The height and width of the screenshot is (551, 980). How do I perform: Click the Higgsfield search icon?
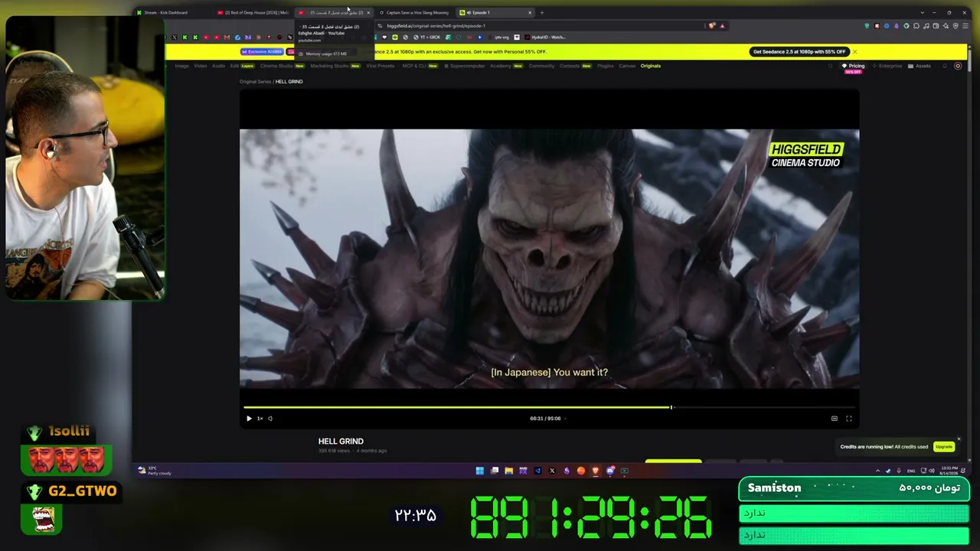point(831,66)
